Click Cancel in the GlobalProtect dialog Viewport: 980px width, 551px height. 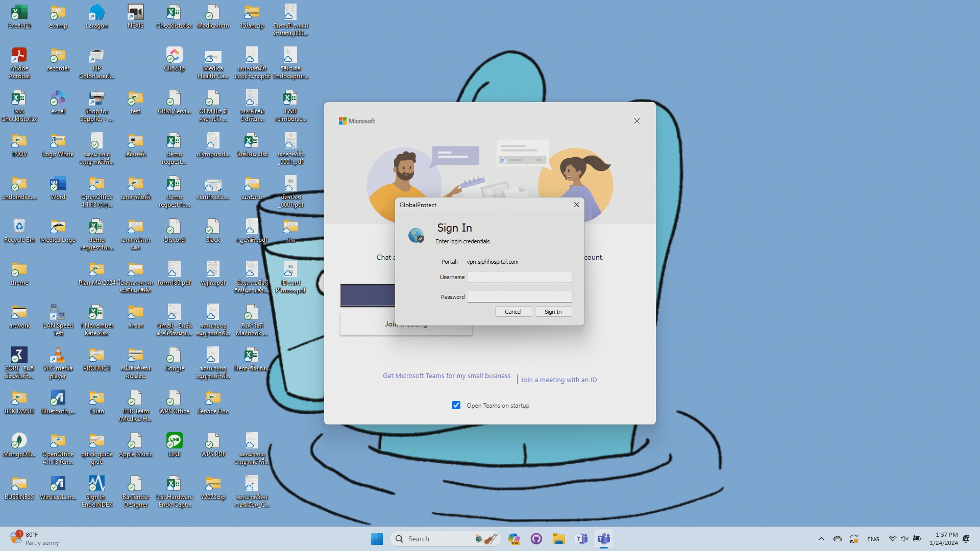click(x=513, y=312)
